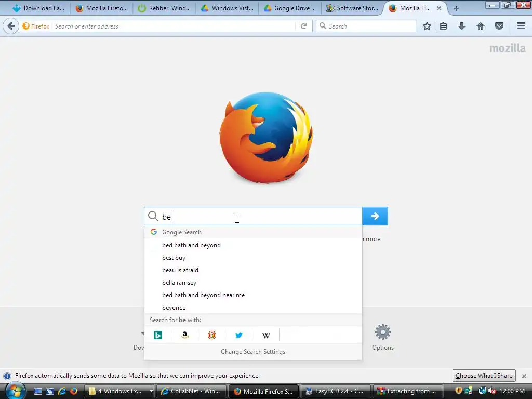
Task: Show bookmarks list icon in toolbar
Action: coord(443,26)
